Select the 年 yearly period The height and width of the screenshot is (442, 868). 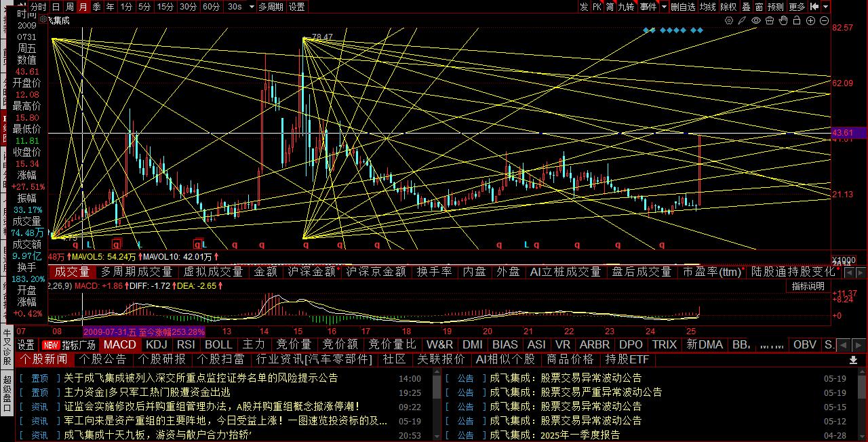[110, 7]
